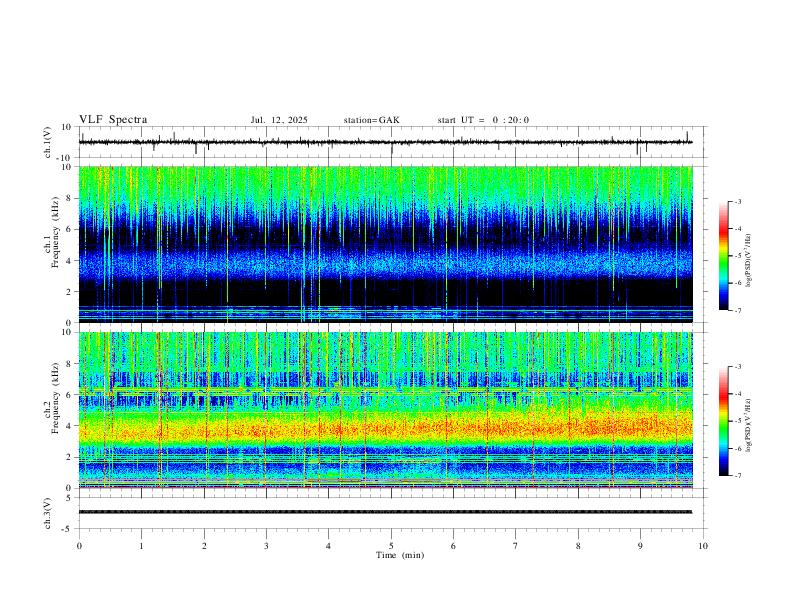This screenshot has height=612, width=792.
Task: Click the ch.2 'Frequency (kHz)' axis label
Action: coord(56,398)
